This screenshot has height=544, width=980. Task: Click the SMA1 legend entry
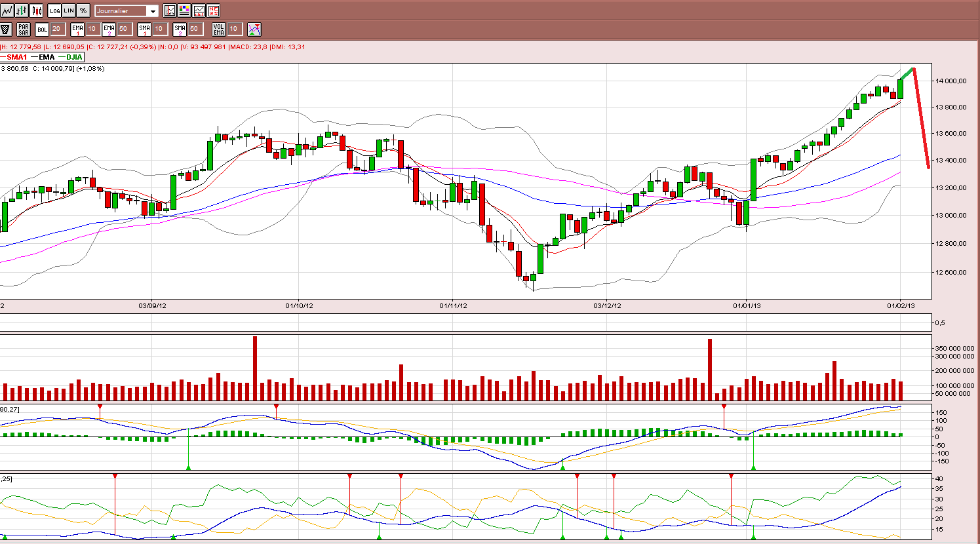(x=14, y=57)
